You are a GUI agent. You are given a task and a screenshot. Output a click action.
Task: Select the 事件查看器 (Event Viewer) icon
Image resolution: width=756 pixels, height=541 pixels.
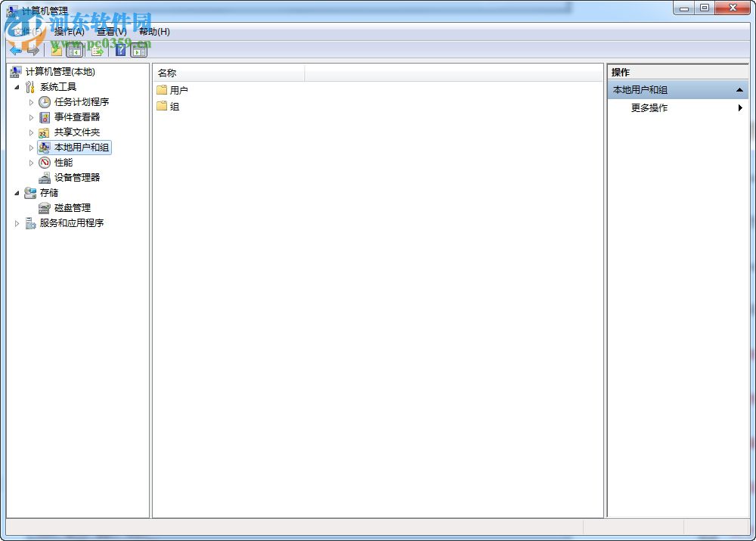[x=44, y=117]
